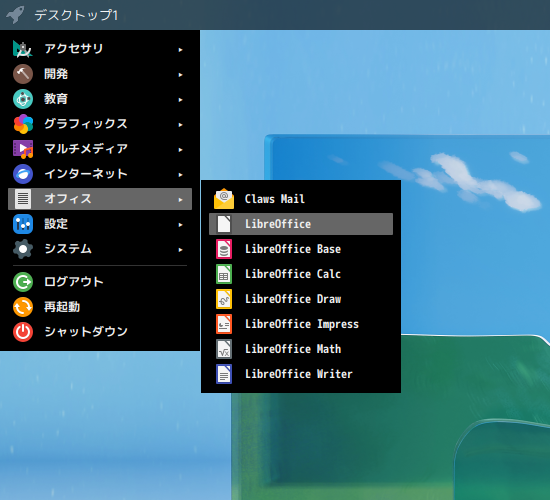This screenshot has height=500, width=550.
Task: Click the rocket launcher icon in the panel
Action: click(x=15, y=14)
